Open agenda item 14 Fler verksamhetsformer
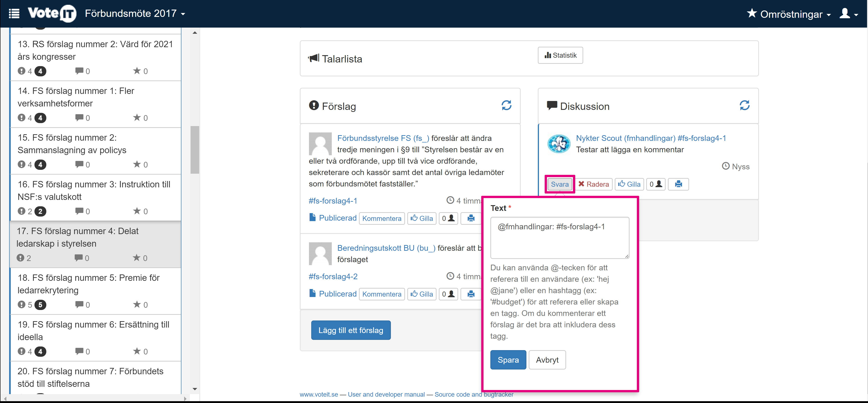This screenshot has height=403, width=868. click(96, 104)
